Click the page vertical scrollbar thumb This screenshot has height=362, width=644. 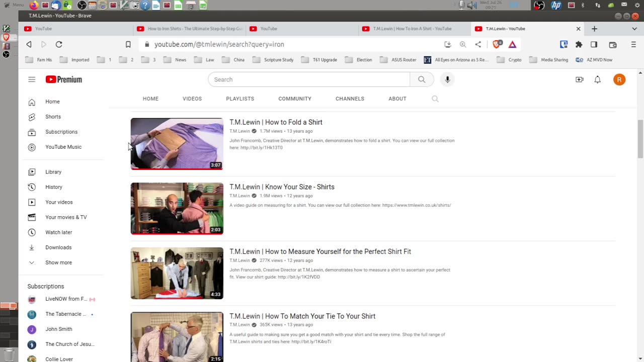(640, 139)
